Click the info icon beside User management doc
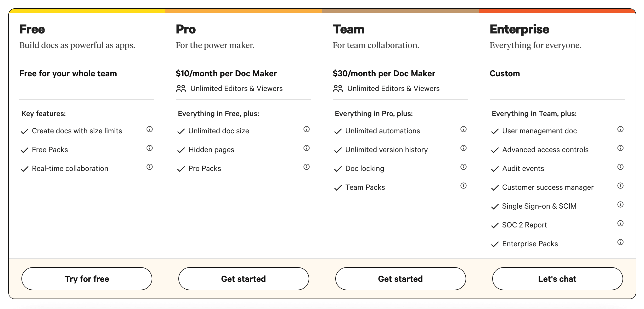 point(620,129)
